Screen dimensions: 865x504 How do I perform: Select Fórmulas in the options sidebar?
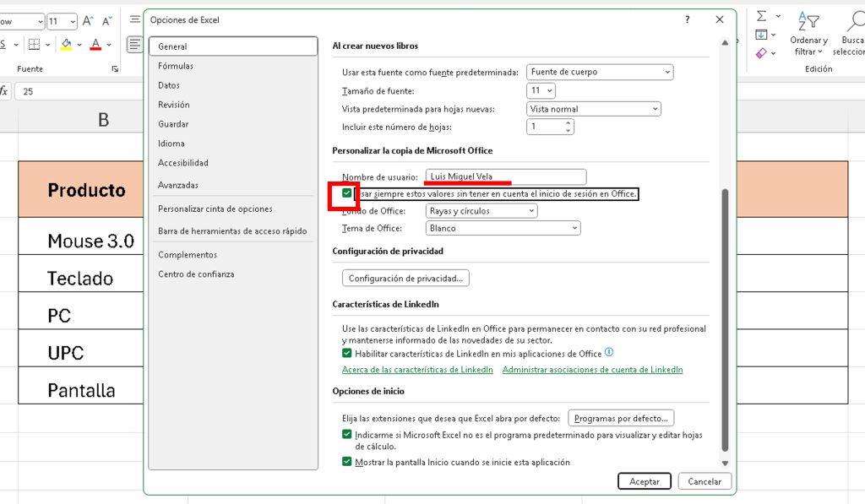[176, 66]
